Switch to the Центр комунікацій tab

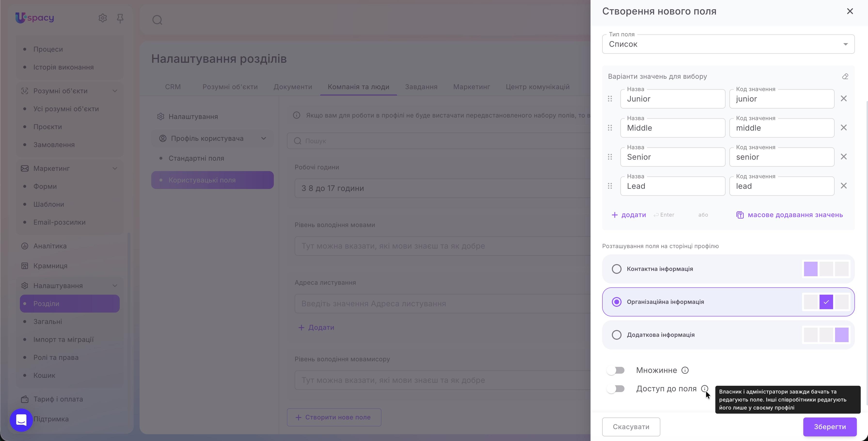538,87
